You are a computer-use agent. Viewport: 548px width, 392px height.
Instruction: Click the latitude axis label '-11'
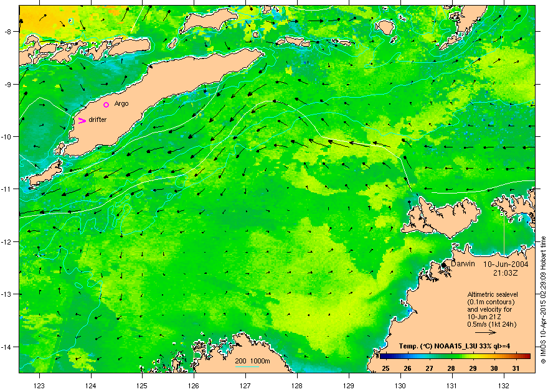pos(7,189)
